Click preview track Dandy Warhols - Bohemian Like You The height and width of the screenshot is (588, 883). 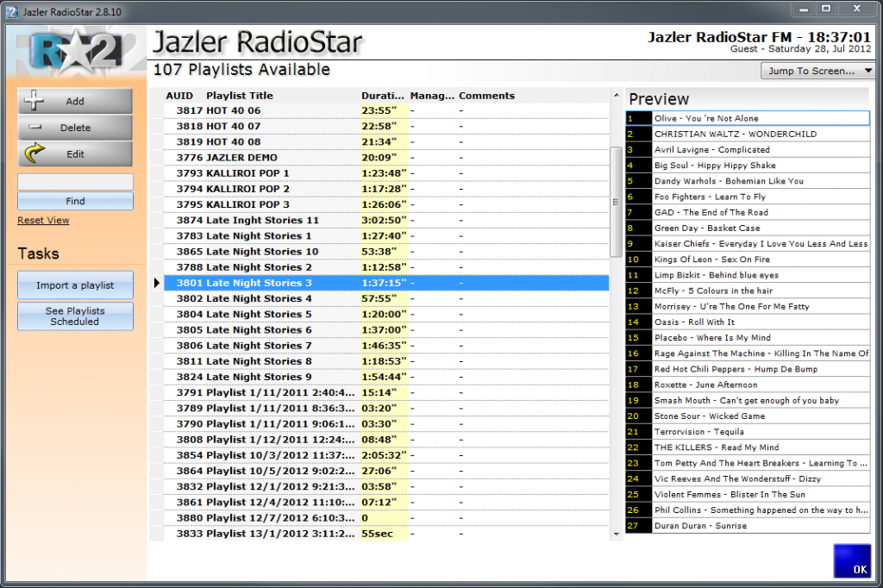click(748, 181)
